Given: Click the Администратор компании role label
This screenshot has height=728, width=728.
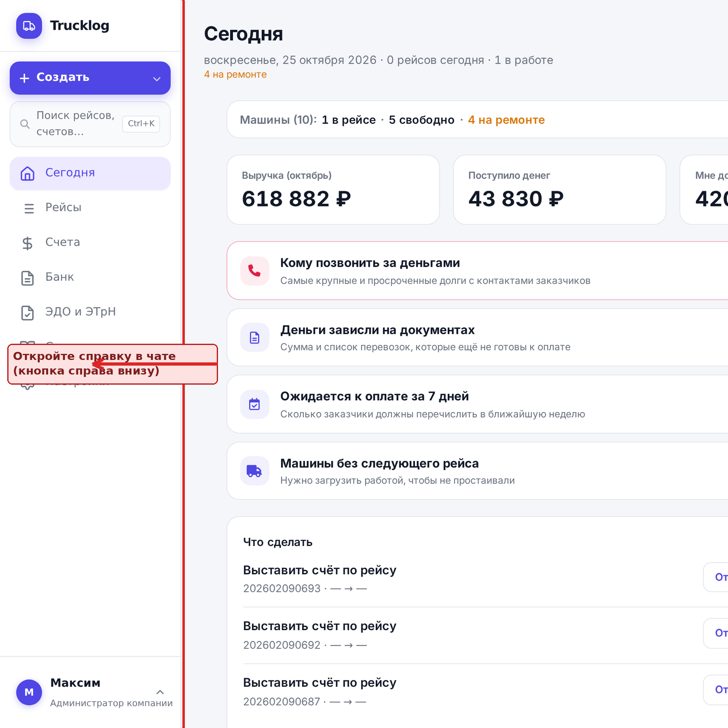Looking at the screenshot, I should tap(111, 703).
